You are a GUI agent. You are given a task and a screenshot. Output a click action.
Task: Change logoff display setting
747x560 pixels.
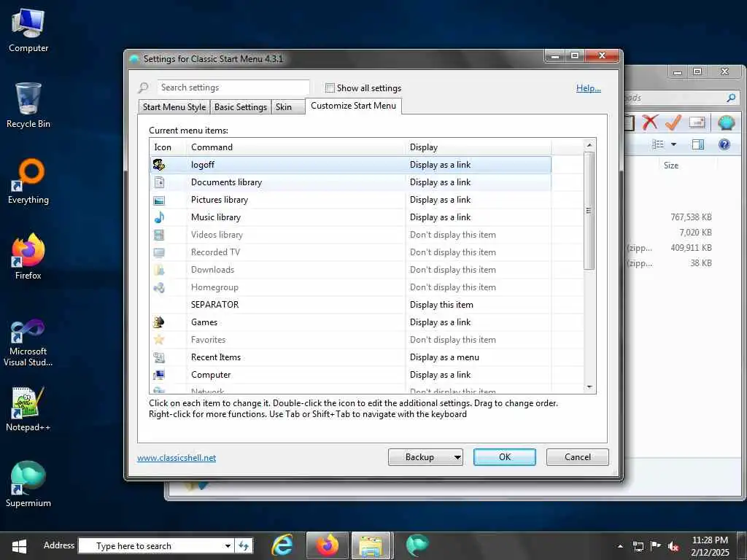(440, 165)
